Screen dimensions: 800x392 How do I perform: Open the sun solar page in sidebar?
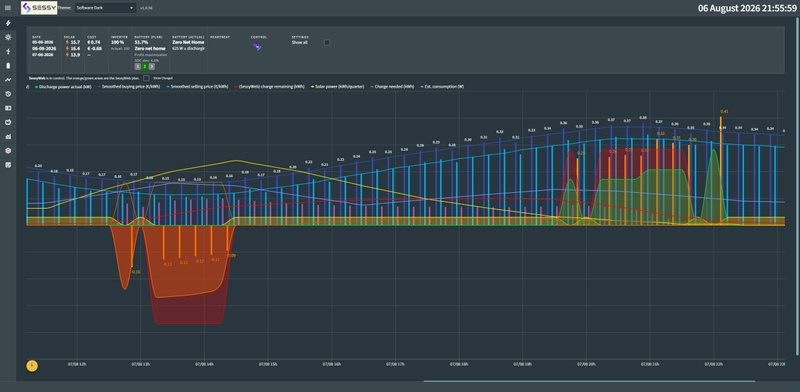tap(8, 37)
